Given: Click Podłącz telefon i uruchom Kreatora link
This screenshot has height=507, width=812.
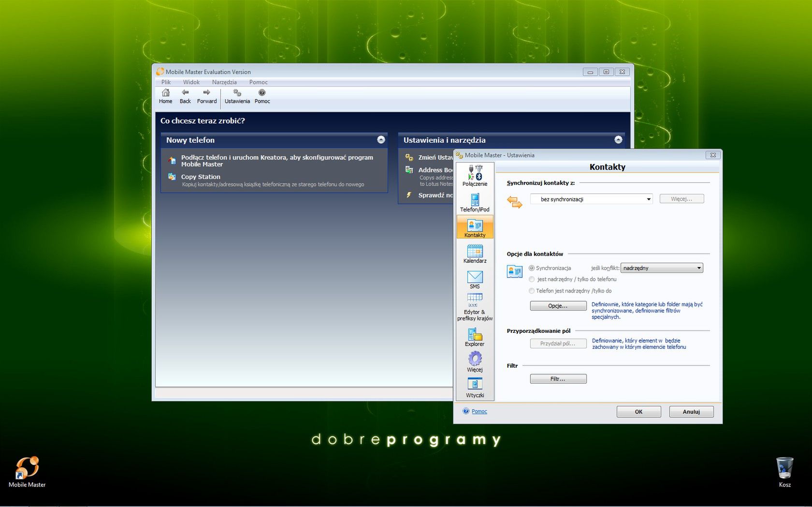Looking at the screenshot, I should pos(277,161).
